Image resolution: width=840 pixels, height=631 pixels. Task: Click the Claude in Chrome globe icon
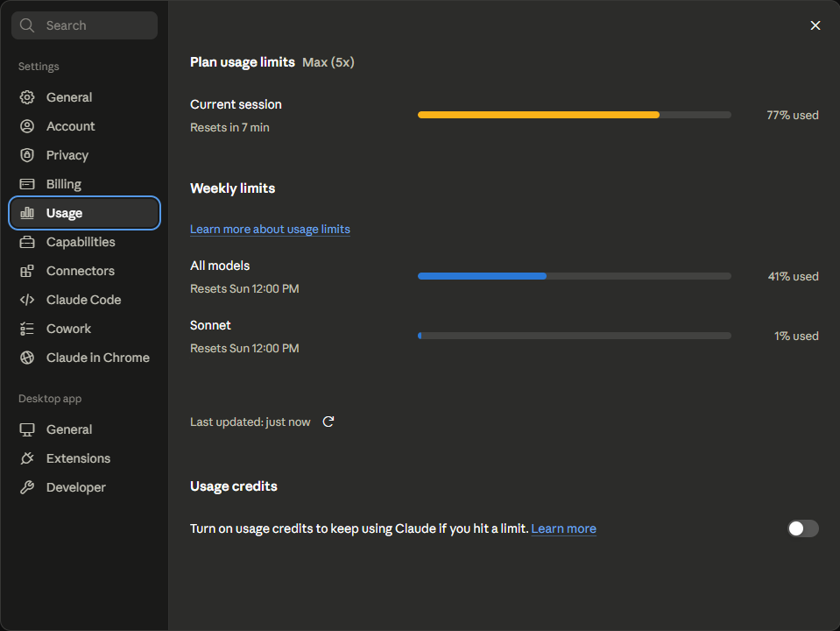point(27,358)
